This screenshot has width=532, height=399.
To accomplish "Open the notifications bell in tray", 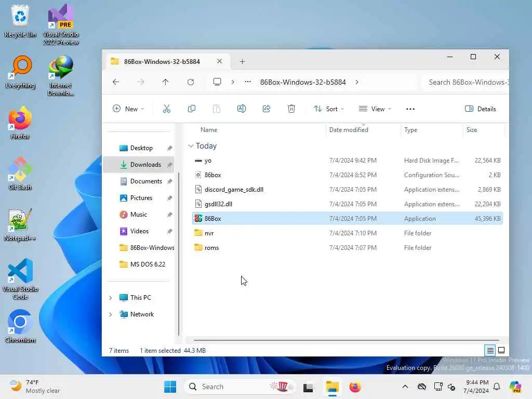I will [x=497, y=387].
